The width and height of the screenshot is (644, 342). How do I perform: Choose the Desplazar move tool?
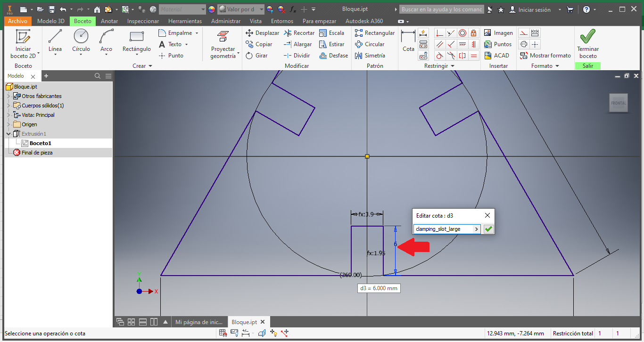pyautogui.click(x=262, y=33)
